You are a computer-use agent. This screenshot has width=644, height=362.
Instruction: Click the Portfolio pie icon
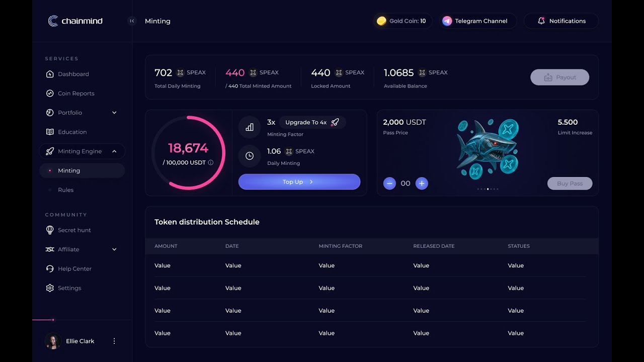pyautogui.click(x=50, y=113)
